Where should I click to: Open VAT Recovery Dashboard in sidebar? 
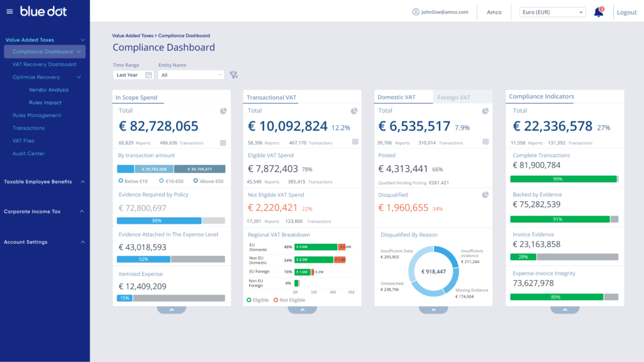point(44,64)
